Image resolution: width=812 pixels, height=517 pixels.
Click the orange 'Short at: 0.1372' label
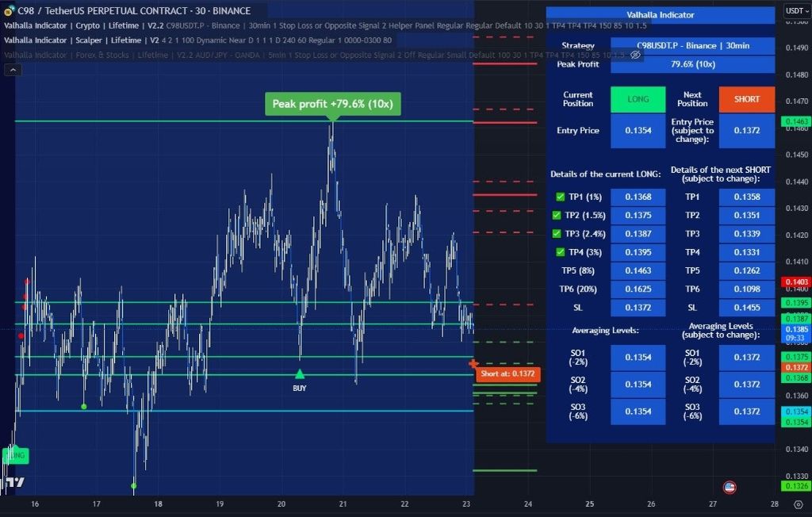pos(507,373)
